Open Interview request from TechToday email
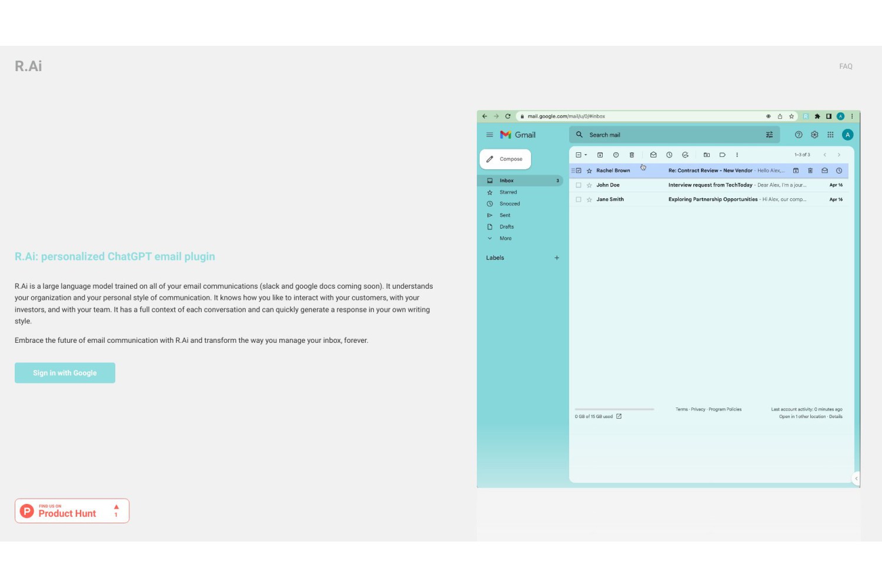The image size is (882, 588). [709, 185]
